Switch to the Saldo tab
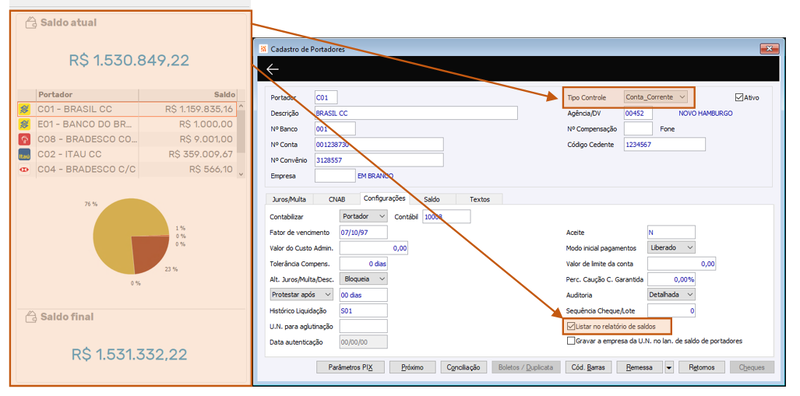800x396 pixels. pyautogui.click(x=432, y=200)
